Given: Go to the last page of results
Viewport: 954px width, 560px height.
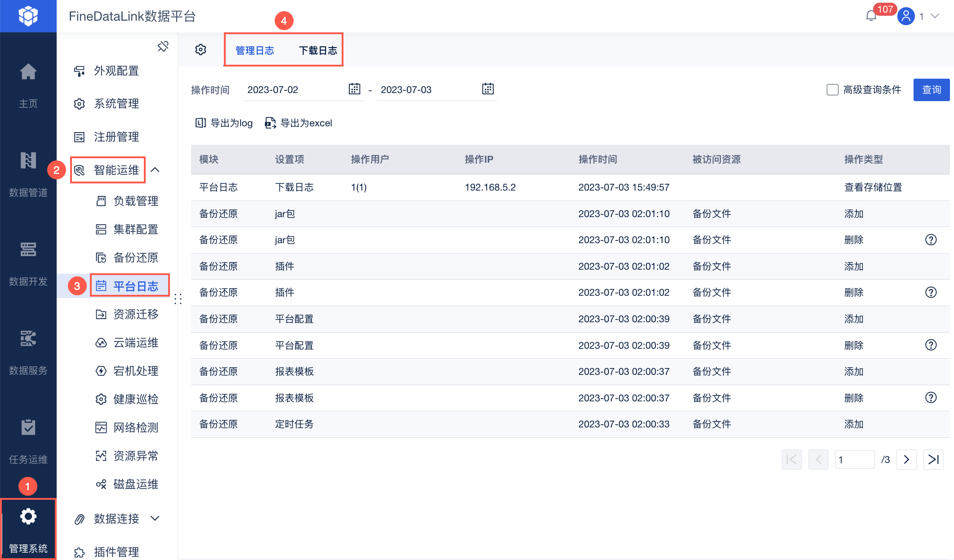Looking at the screenshot, I should pyautogui.click(x=933, y=459).
